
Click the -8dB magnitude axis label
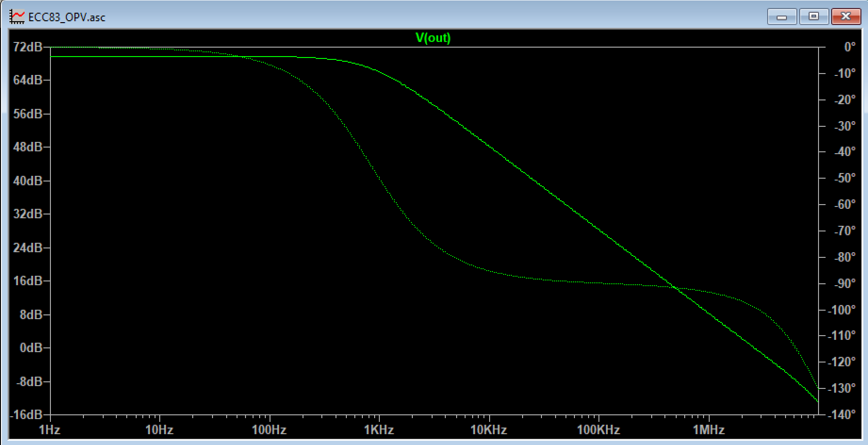tap(29, 381)
